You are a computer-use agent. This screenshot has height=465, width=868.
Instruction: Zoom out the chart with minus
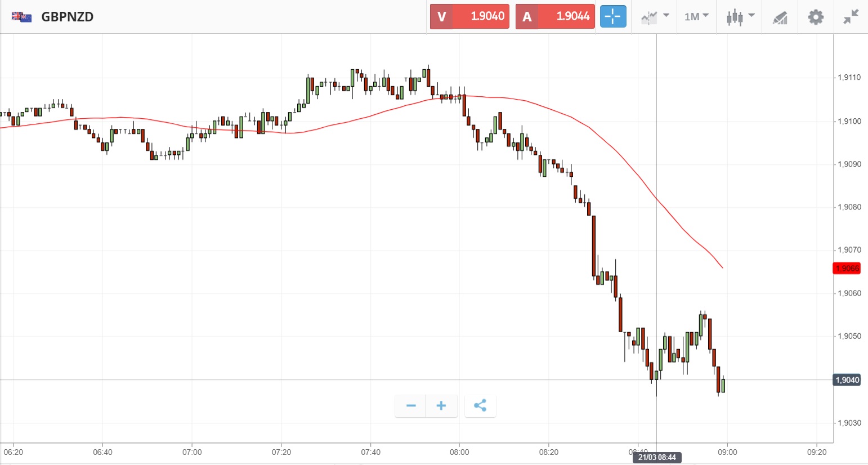(x=411, y=406)
